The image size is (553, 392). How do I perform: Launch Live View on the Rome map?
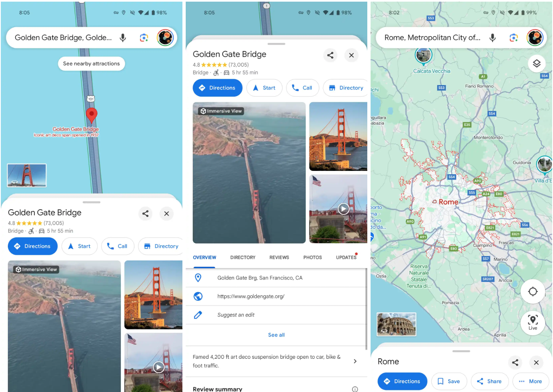[533, 323]
